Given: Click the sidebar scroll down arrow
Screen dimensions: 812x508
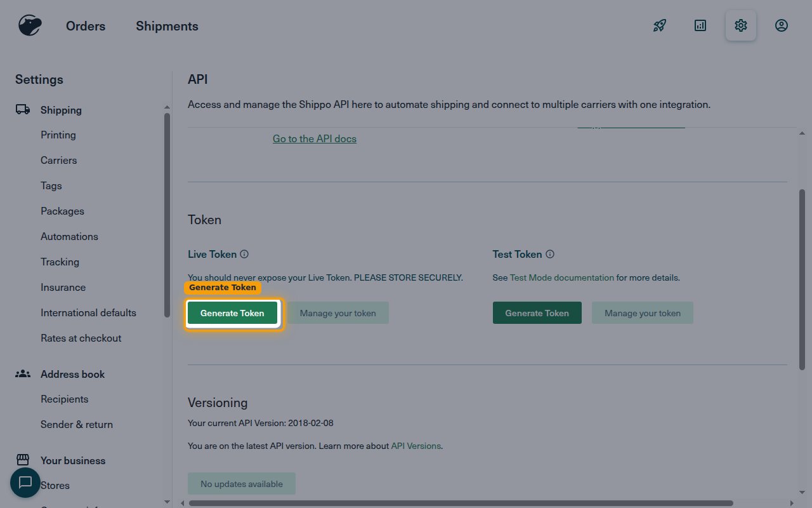Looking at the screenshot, I should coord(167,502).
